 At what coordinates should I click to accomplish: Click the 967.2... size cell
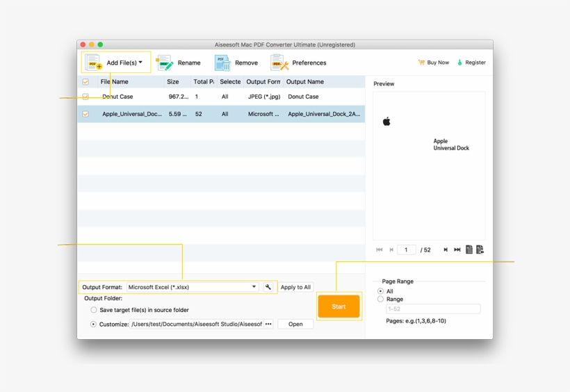(179, 97)
